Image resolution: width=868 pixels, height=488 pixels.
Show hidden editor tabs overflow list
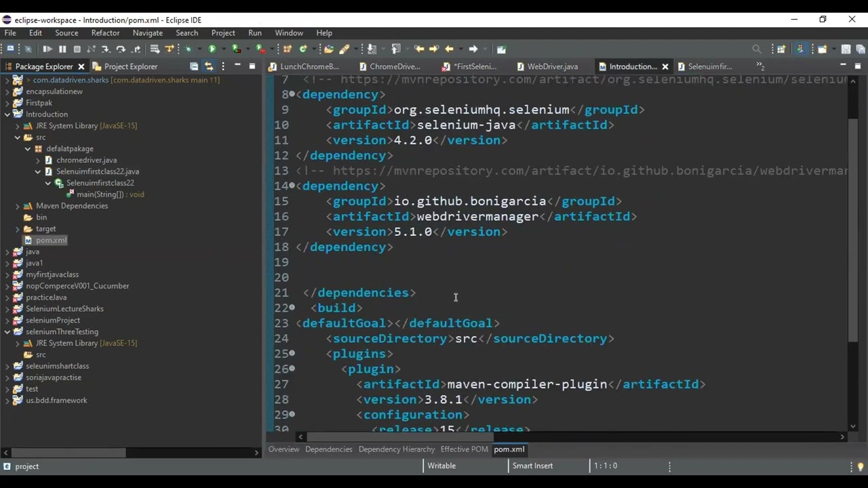tap(760, 66)
